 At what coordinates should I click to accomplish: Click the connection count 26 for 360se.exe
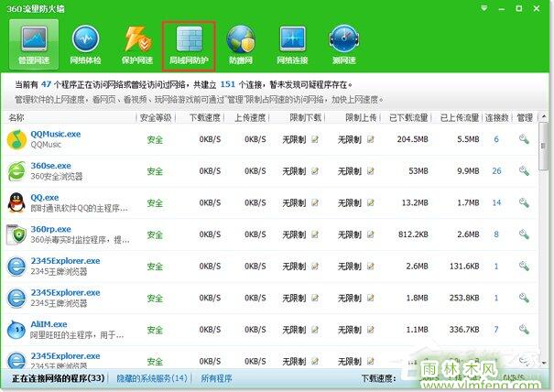point(496,171)
